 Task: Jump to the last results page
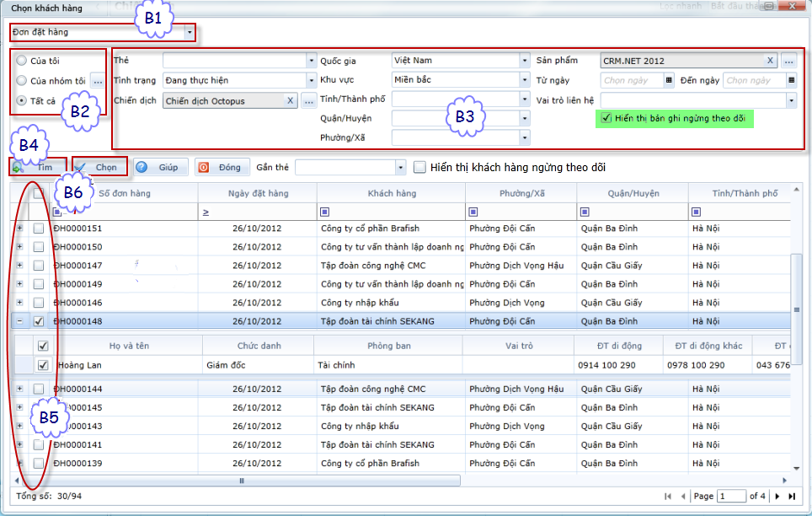[792, 497]
